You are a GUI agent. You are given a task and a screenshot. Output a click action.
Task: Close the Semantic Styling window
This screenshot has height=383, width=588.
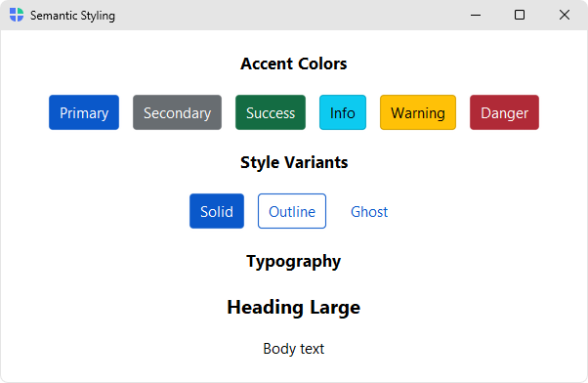click(x=564, y=15)
